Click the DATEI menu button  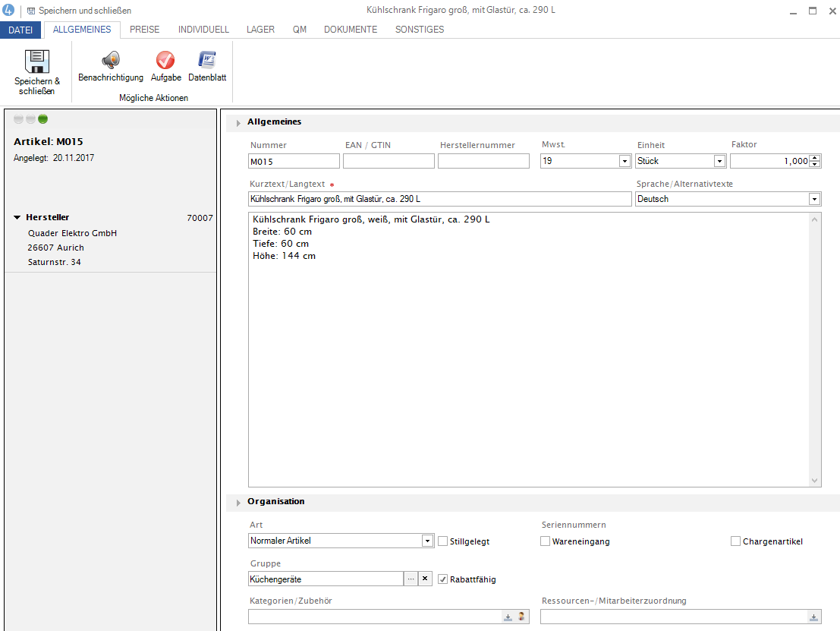(20, 30)
